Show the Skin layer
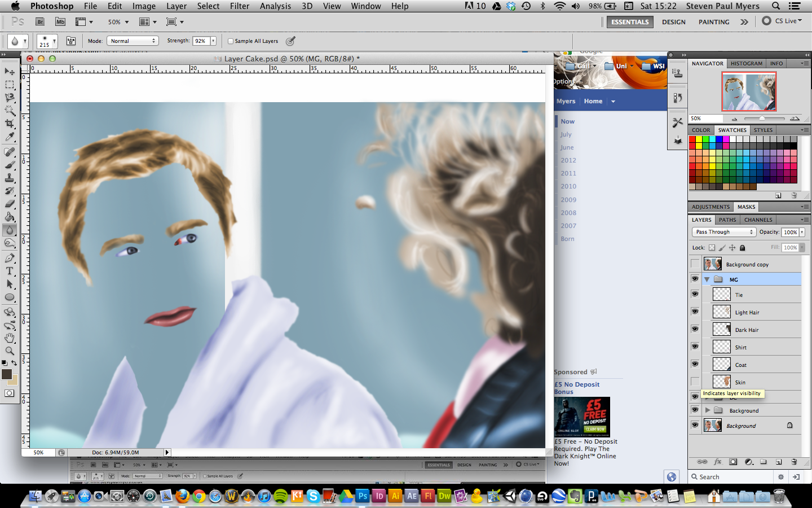 695,382
